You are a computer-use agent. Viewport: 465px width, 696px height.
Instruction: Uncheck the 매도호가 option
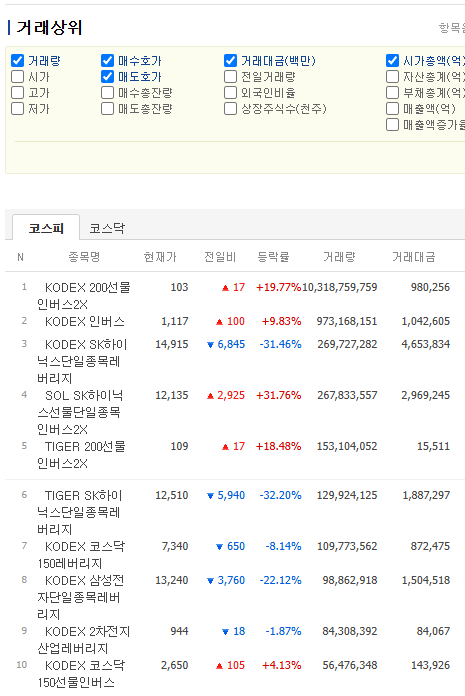pos(107,76)
